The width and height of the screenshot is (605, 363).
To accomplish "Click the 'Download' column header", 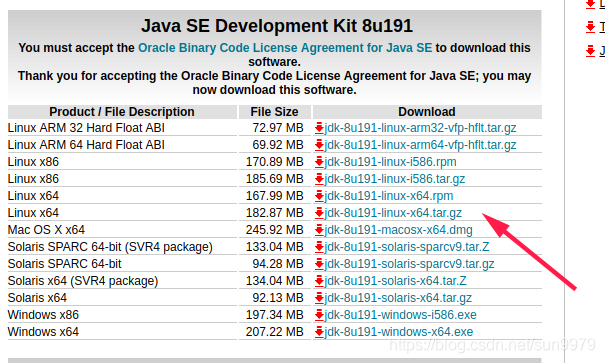I will (427, 111).
